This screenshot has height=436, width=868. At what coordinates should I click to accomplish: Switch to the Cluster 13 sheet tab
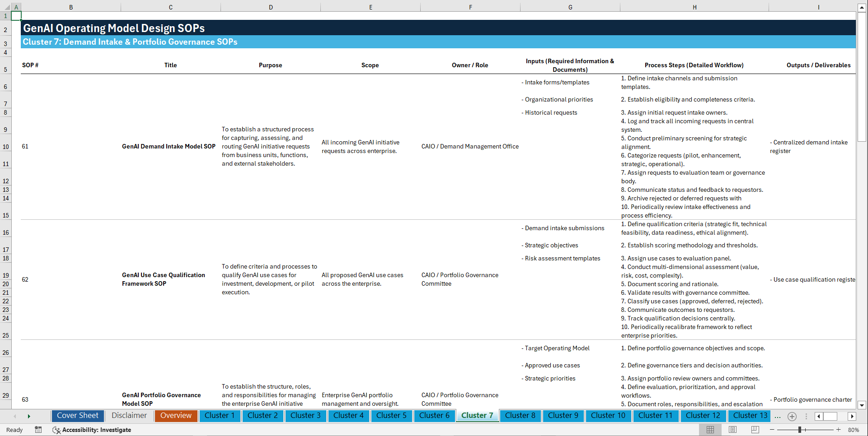[x=749, y=416]
